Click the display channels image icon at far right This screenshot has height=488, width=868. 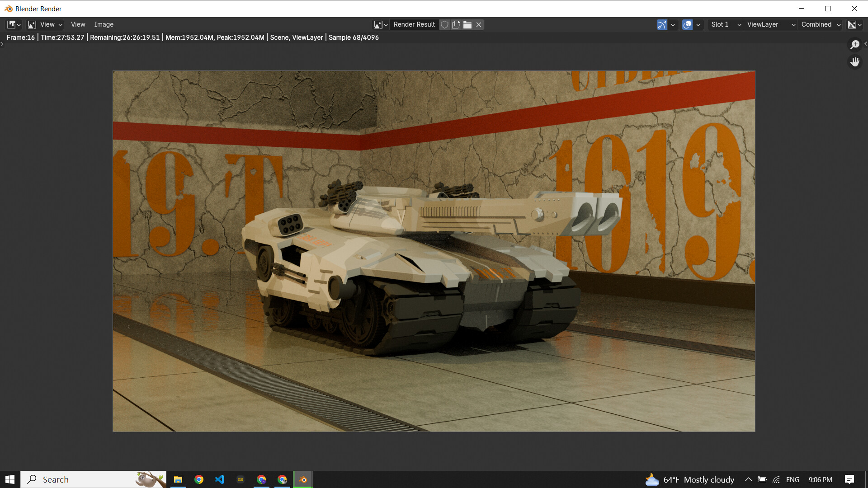[853, 24]
